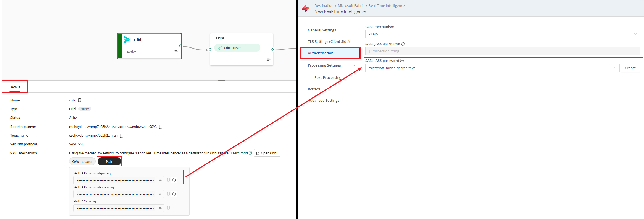Click the bootstrap server address text
The width and height of the screenshot is (644, 219).
(113, 127)
